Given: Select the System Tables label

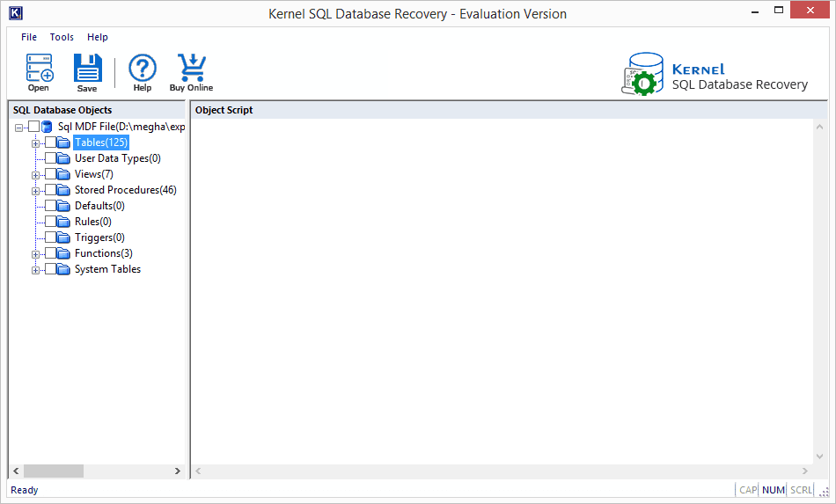Looking at the screenshot, I should tap(107, 269).
